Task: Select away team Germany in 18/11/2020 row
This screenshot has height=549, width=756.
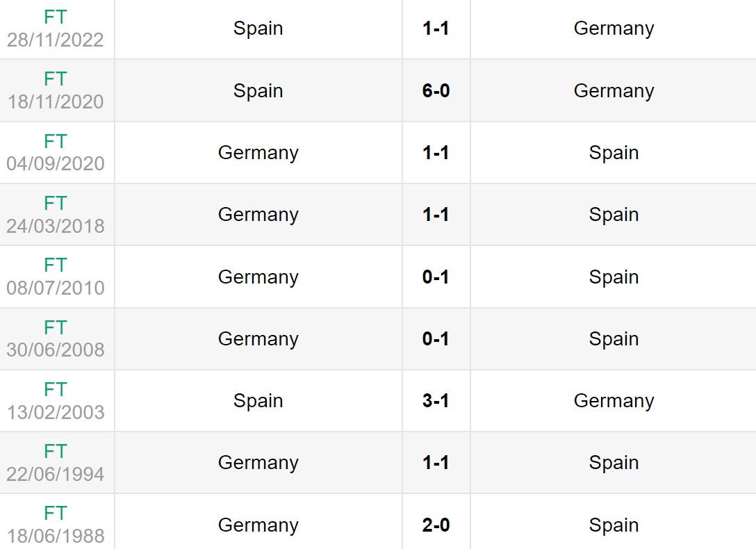Action: tap(614, 91)
